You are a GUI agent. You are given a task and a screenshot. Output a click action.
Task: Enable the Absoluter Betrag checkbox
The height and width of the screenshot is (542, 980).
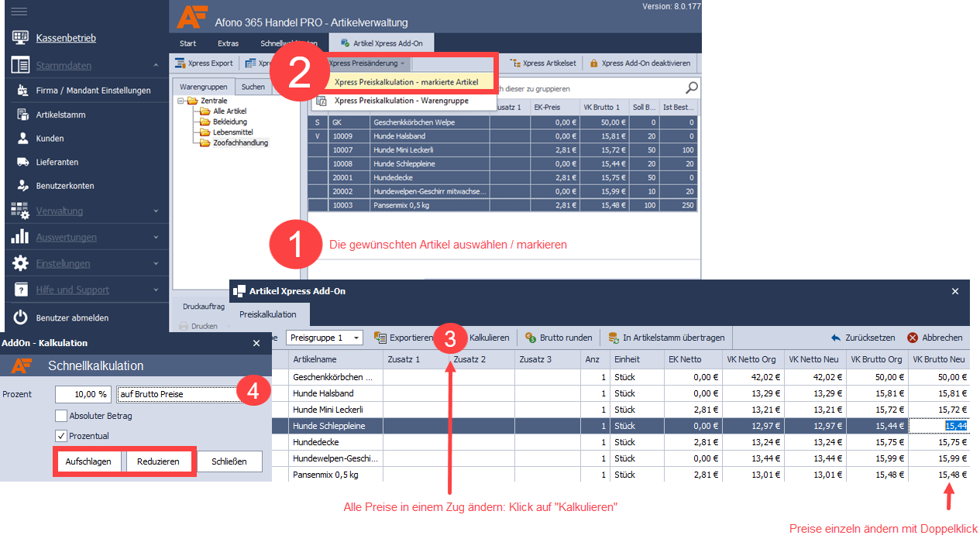click(61, 416)
